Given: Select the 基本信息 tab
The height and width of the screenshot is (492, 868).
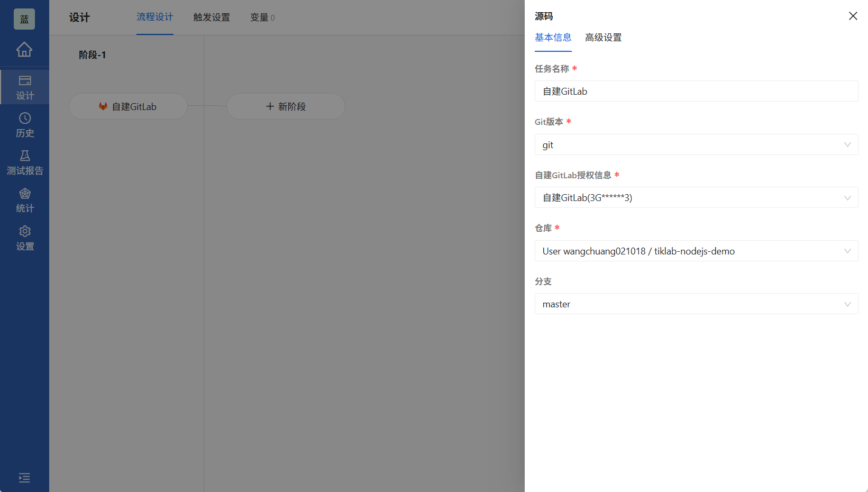Looking at the screenshot, I should [553, 38].
